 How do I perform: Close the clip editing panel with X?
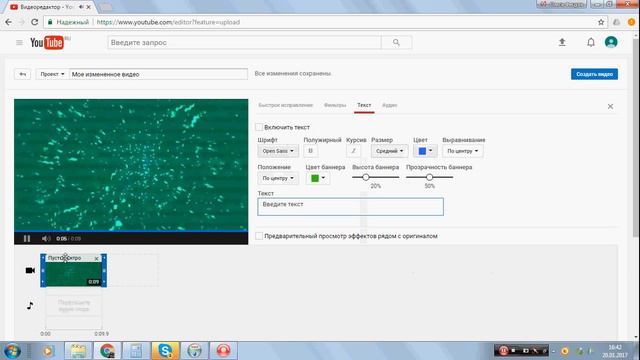pyautogui.click(x=610, y=107)
